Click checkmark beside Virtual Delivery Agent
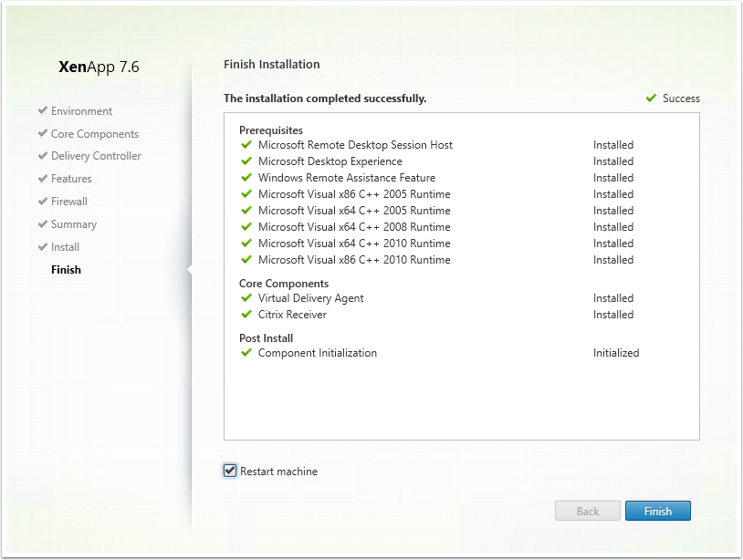This screenshot has width=743, height=560. (x=246, y=297)
